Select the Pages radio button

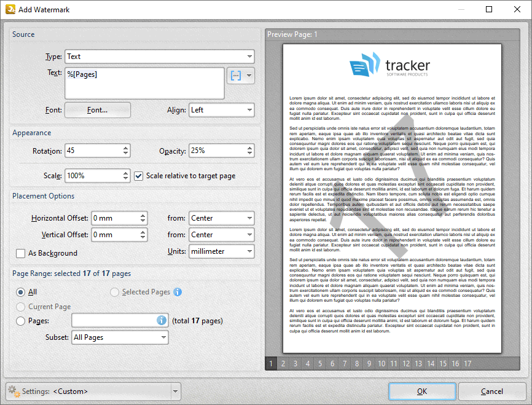[20, 320]
